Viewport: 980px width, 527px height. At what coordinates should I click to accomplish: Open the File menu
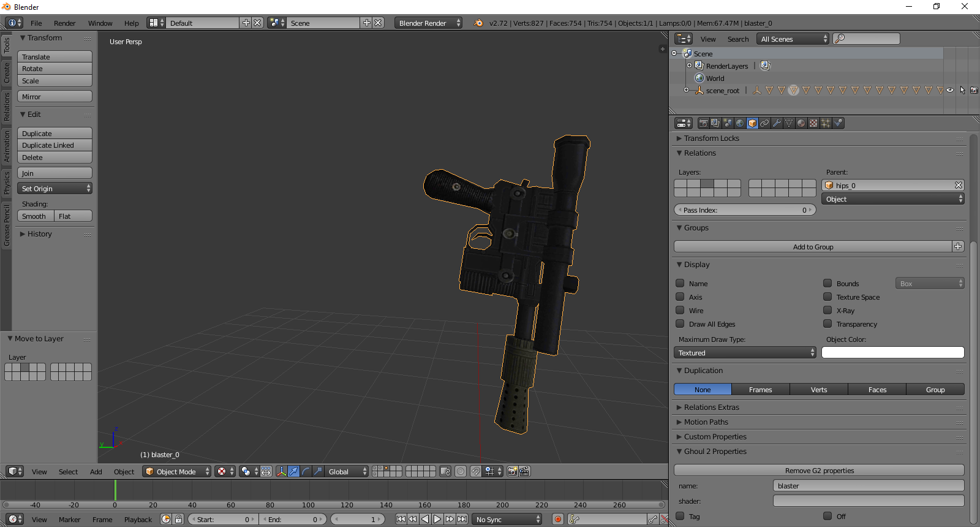coord(36,23)
